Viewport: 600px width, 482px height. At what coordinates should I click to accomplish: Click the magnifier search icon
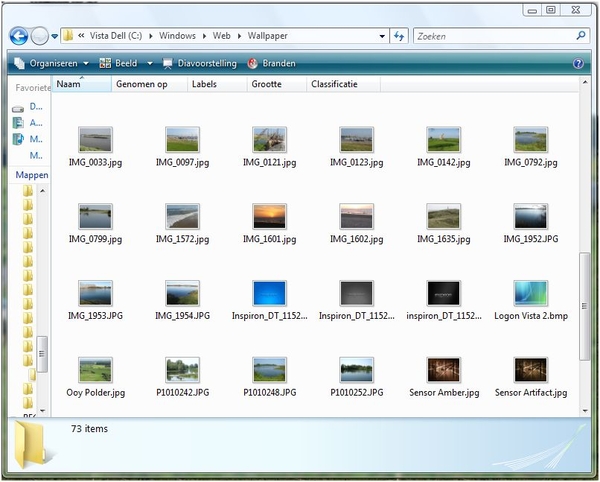pyautogui.click(x=581, y=36)
